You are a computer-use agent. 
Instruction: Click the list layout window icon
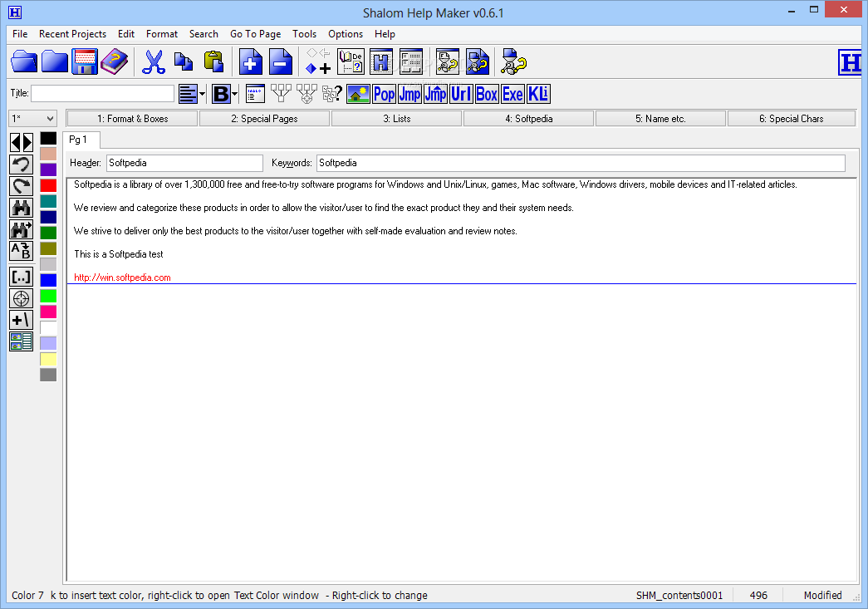(x=411, y=61)
